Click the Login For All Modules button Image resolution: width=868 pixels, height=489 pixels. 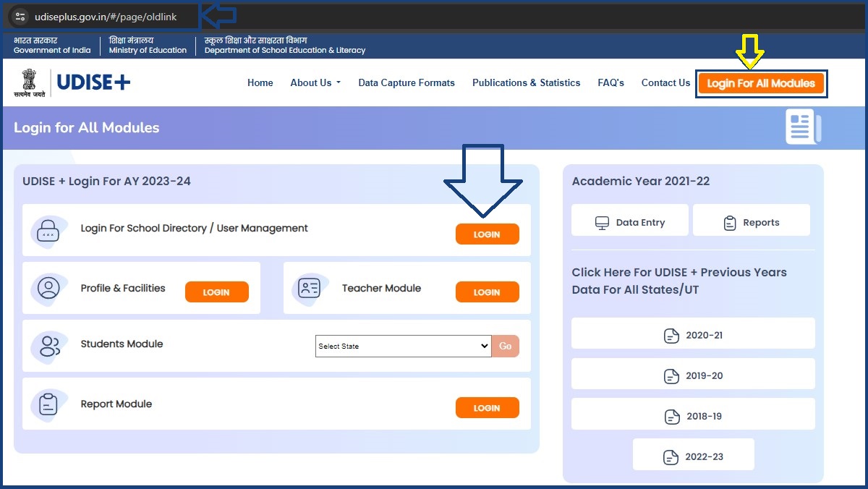point(761,83)
